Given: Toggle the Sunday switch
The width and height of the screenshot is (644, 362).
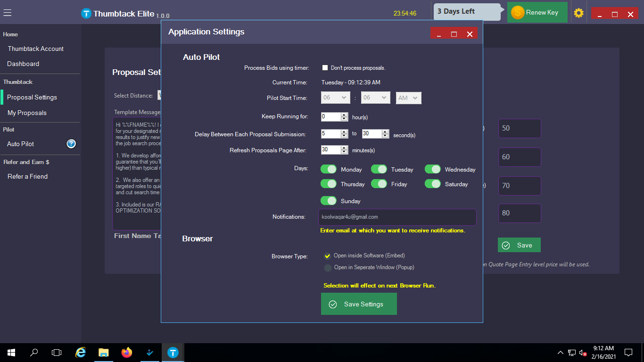Looking at the screenshot, I should tap(329, 201).
